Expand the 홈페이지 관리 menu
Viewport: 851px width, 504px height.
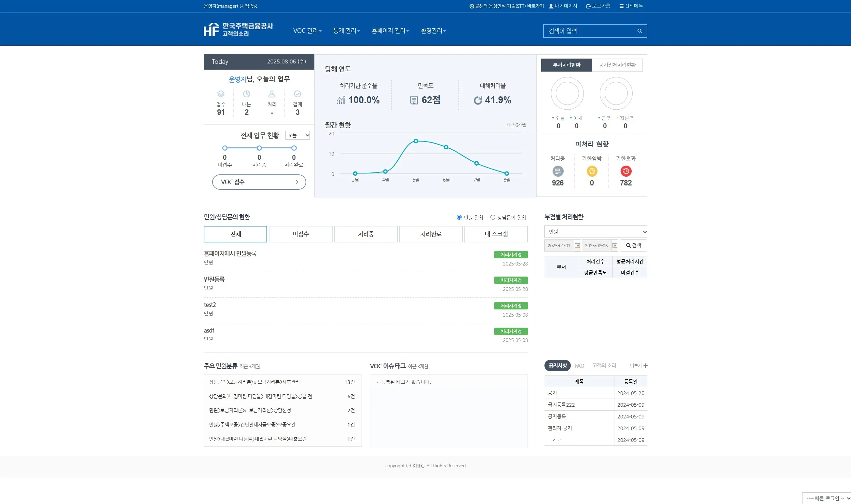click(390, 31)
